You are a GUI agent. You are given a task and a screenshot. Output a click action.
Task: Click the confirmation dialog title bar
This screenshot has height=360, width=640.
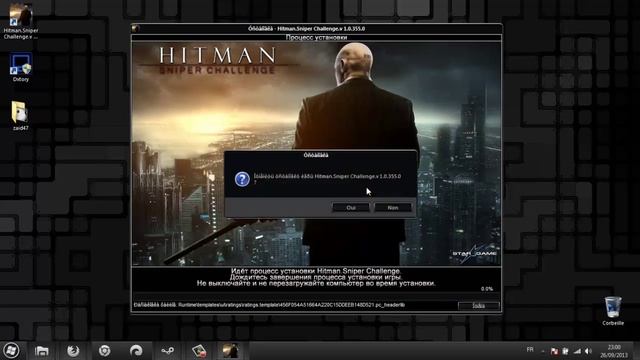coord(320,155)
